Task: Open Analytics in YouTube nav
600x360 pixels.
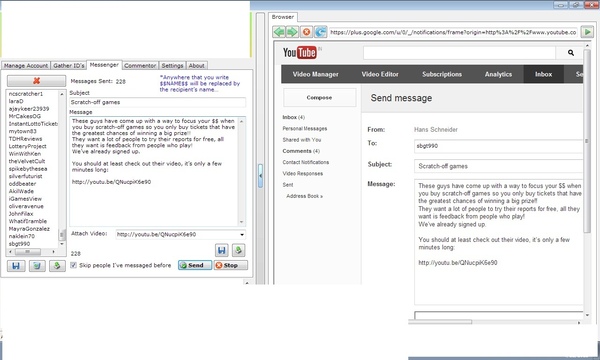Action: pos(498,74)
